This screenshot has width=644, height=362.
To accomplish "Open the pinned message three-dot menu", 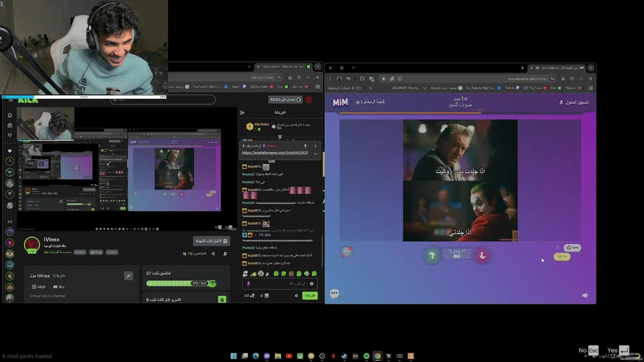I will point(315,146).
